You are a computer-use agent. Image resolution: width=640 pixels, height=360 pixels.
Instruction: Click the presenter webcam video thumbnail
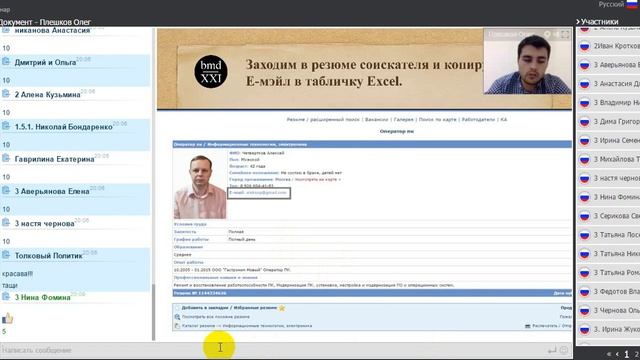527,62
